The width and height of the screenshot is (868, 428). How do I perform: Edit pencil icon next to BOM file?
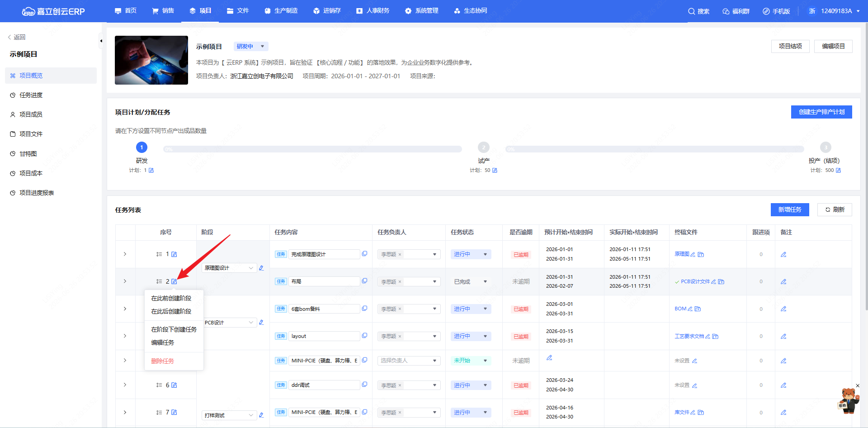point(690,309)
